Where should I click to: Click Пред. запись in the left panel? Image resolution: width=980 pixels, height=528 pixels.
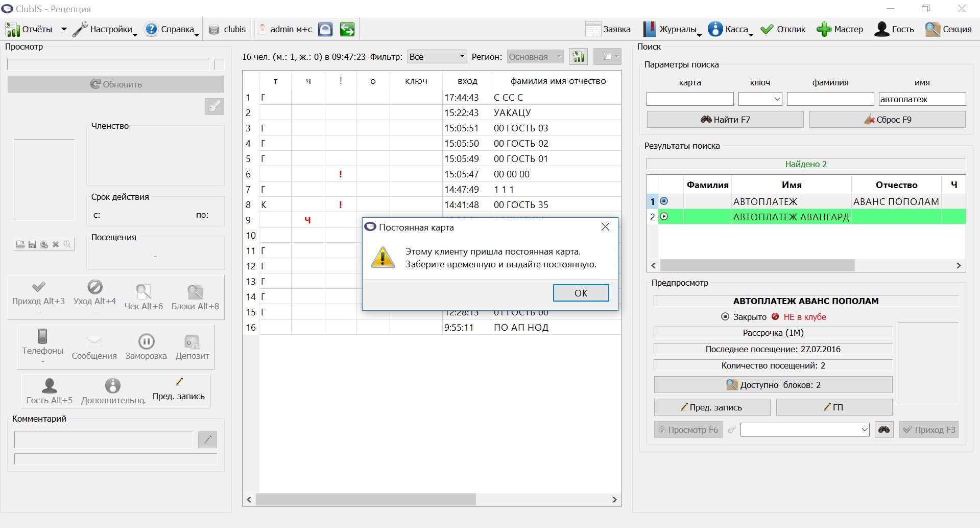point(179,391)
